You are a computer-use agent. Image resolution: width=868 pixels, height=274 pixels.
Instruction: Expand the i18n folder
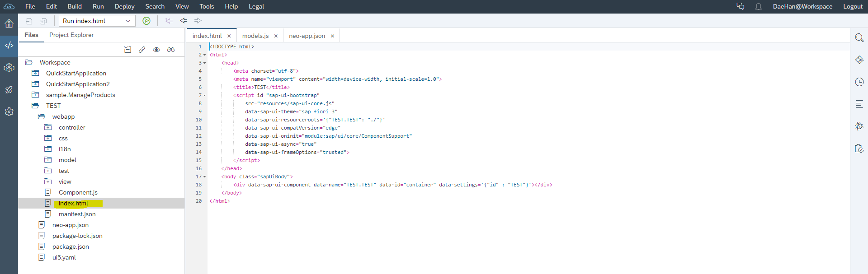click(48, 149)
